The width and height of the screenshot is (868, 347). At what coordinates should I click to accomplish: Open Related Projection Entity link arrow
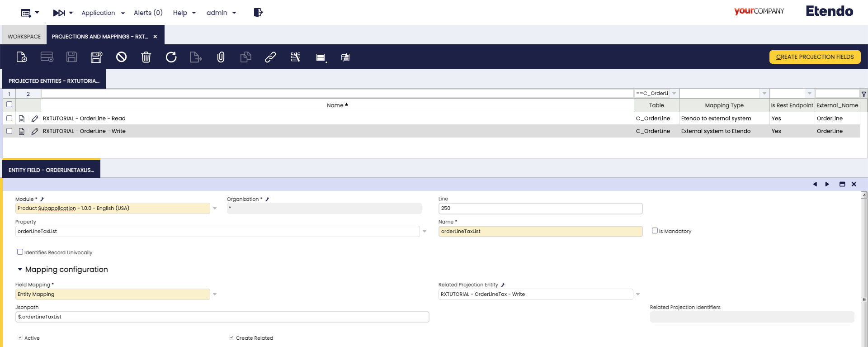503,285
